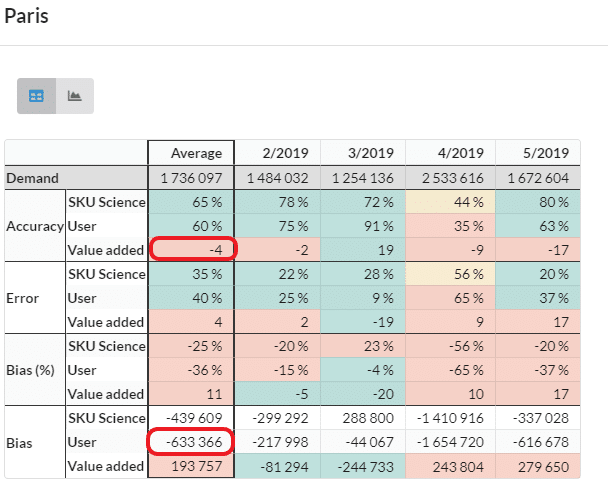Select the Bias (%) row group label
Image resolution: width=608 pixels, height=499 pixels.
click(30, 370)
